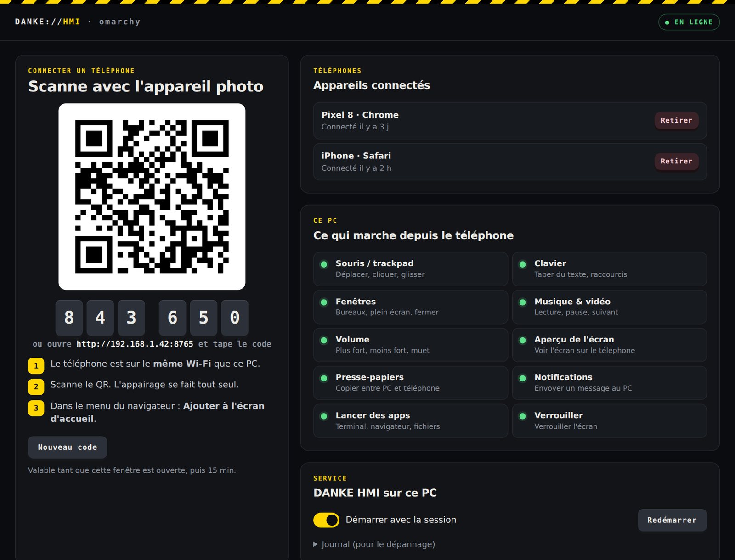This screenshot has width=735, height=560.
Task: Generate a new pairing code
Action: click(68, 447)
